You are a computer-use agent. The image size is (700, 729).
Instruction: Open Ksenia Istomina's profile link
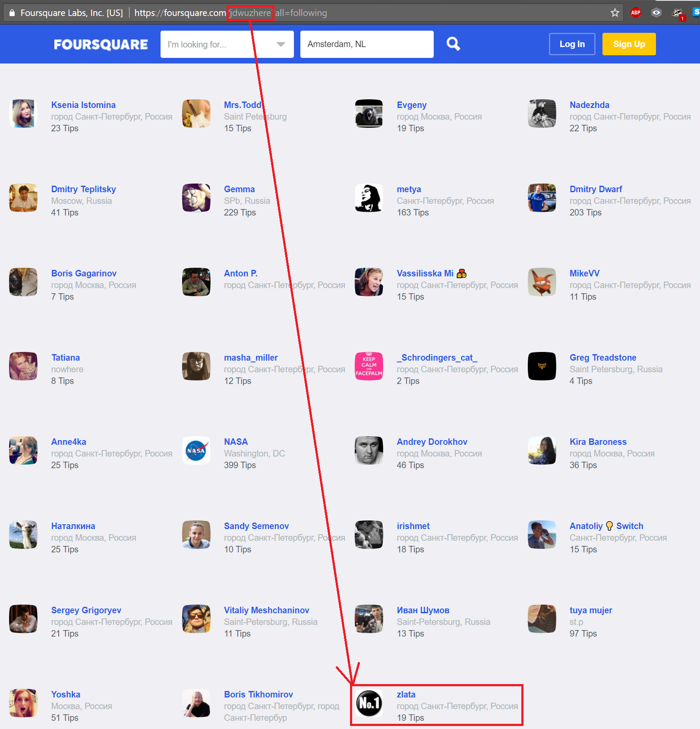(x=83, y=105)
